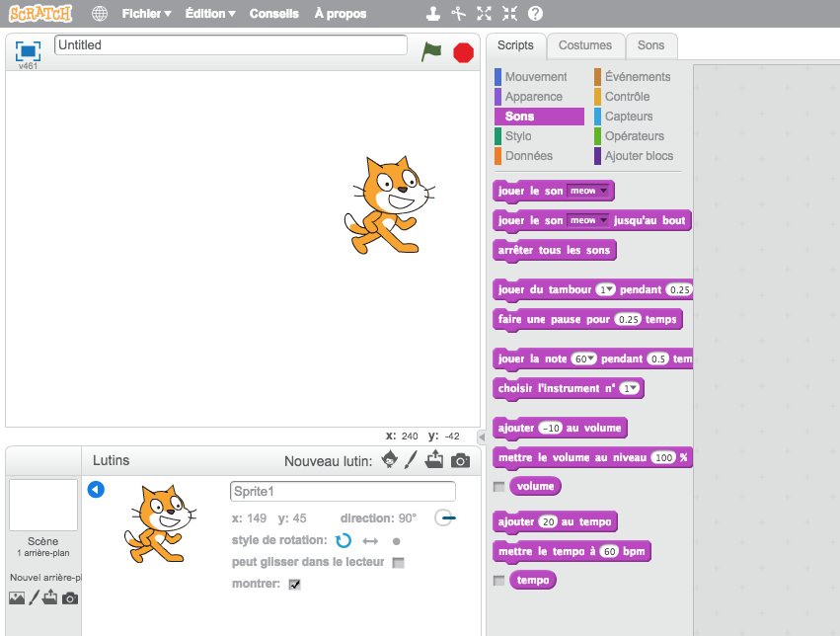This screenshot has height=636, width=840.
Task: Select the Opérateurs block category
Action: click(635, 136)
